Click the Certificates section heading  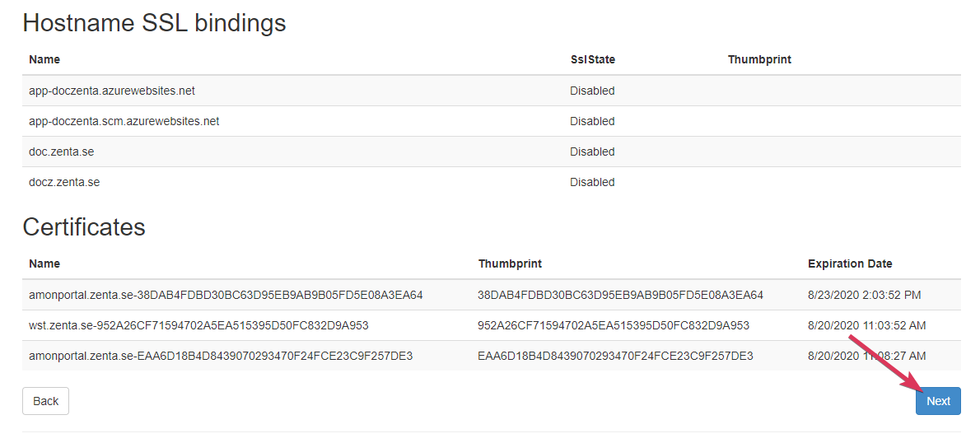coord(84,227)
